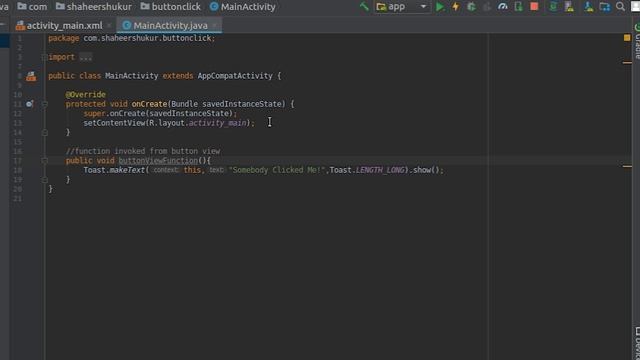Click the MainActivity breadcrumb item
This screenshot has height=360, width=640.
pos(242,7)
